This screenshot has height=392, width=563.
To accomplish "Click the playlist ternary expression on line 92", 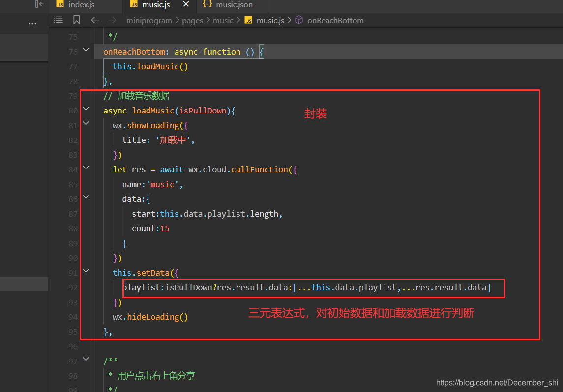I will click(307, 288).
